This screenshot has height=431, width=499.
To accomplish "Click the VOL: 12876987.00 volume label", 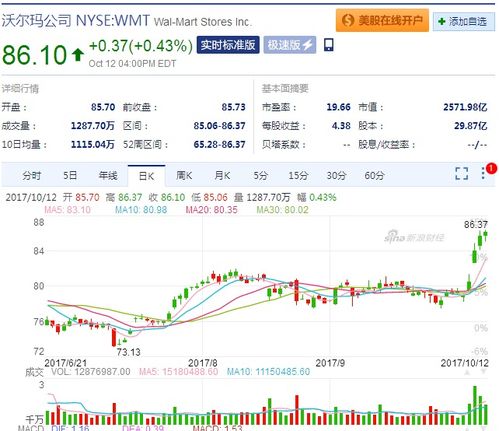I will (x=91, y=372).
